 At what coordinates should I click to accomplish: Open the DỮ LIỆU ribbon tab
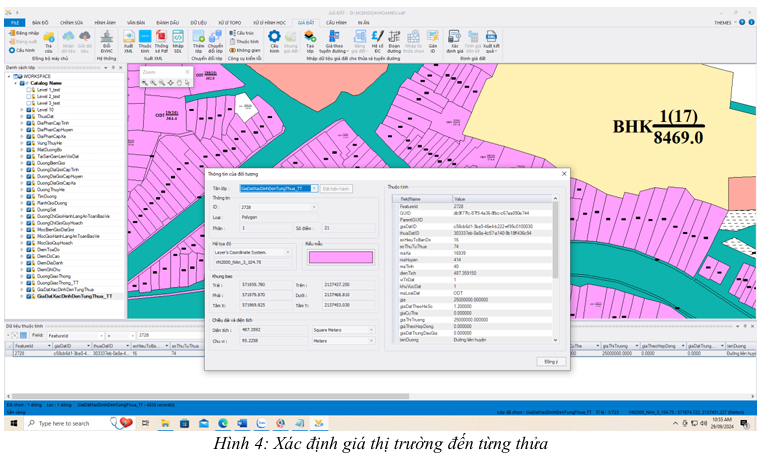(195, 21)
